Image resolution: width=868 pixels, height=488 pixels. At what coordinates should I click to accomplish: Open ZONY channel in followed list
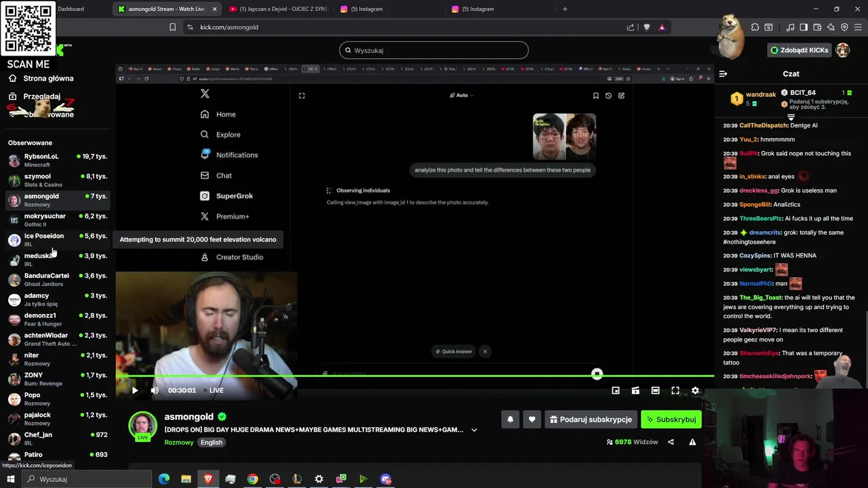pyautogui.click(x=57, y=379)
